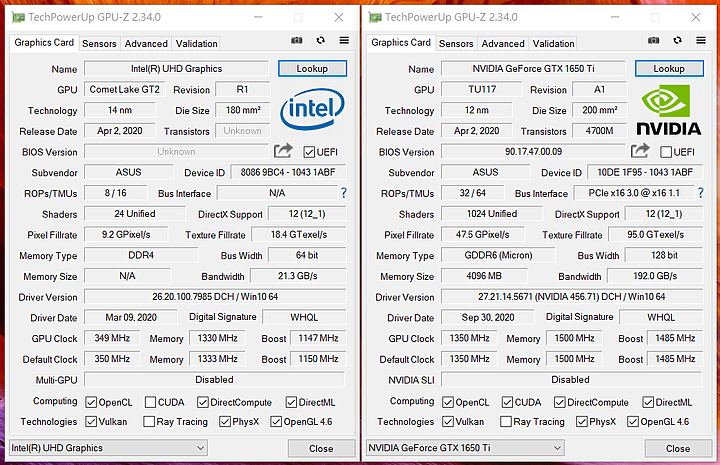Select Graphics Card tab in Intel window
Screen dimensions: 720x465
coord(44,43)
